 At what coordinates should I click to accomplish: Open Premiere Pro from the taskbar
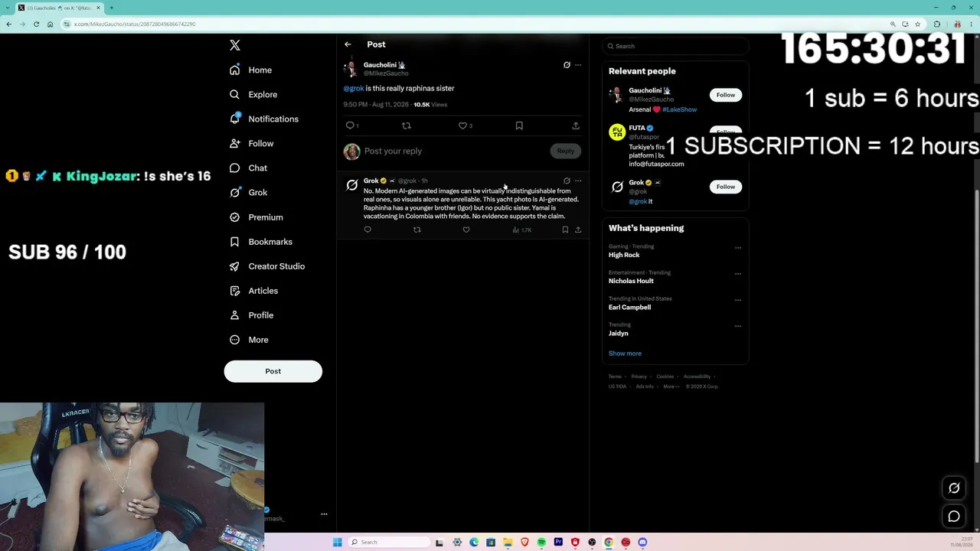point(558,543)
